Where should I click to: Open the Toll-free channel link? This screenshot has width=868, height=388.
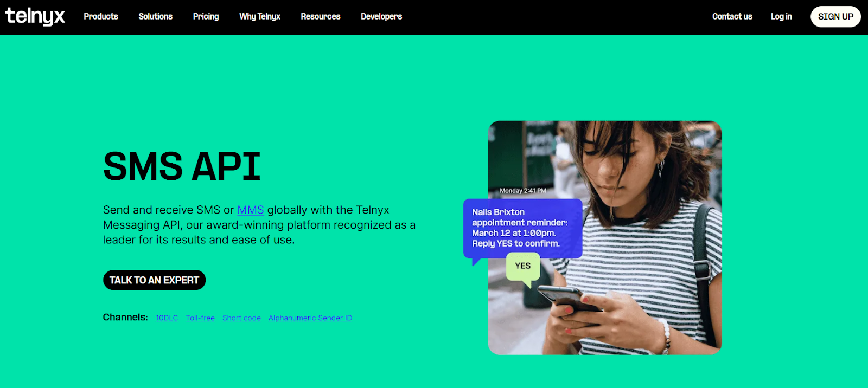point(200,318)
